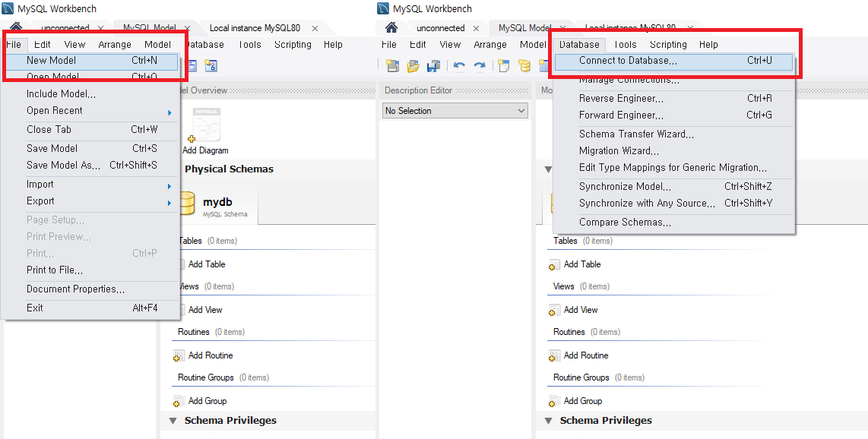Open the No Selection dropdown in Description Editor

tap(455, 111)
